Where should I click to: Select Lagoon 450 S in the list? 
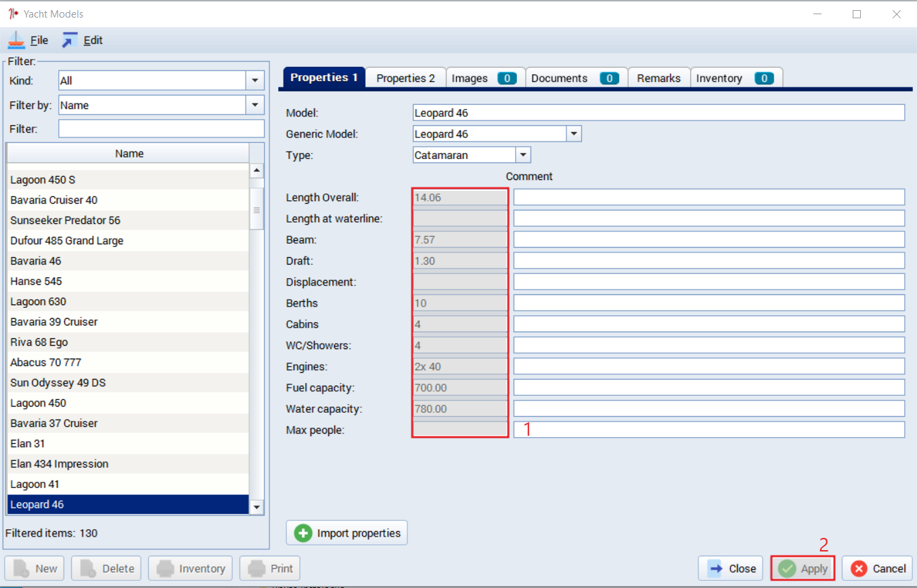(128, 180)
